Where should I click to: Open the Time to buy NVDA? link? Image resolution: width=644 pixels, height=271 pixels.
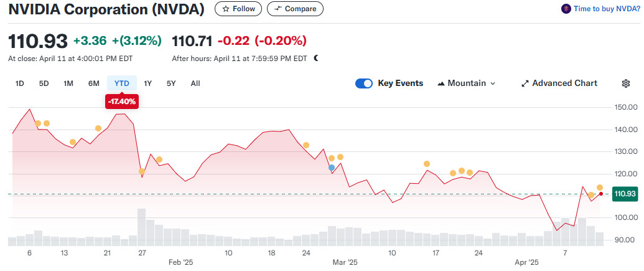[x=605, y=9]
